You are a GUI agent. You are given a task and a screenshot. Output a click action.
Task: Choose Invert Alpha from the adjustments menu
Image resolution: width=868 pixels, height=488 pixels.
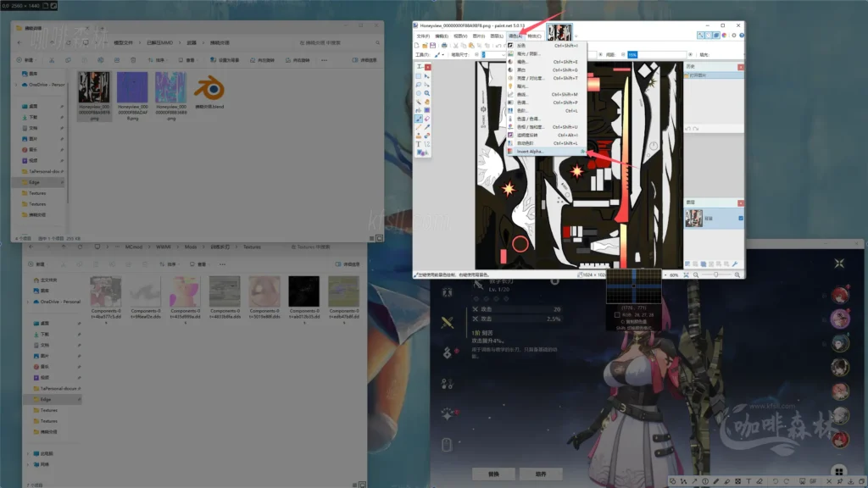tap(529, 151)
